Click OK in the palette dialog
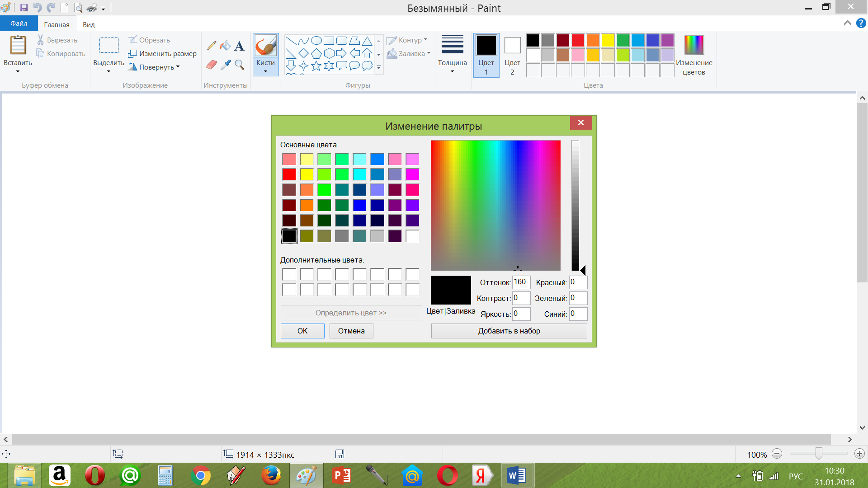868x488 pixels. (302, 331)
